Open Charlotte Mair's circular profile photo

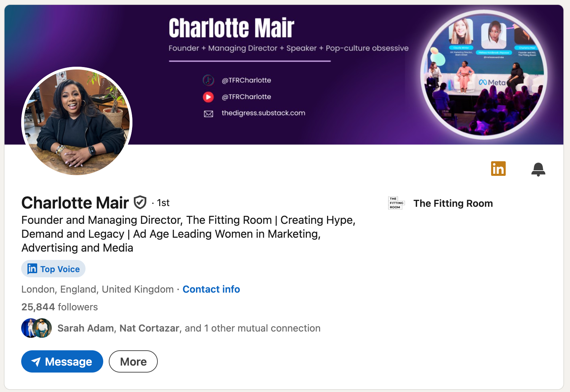click(77, 121)
